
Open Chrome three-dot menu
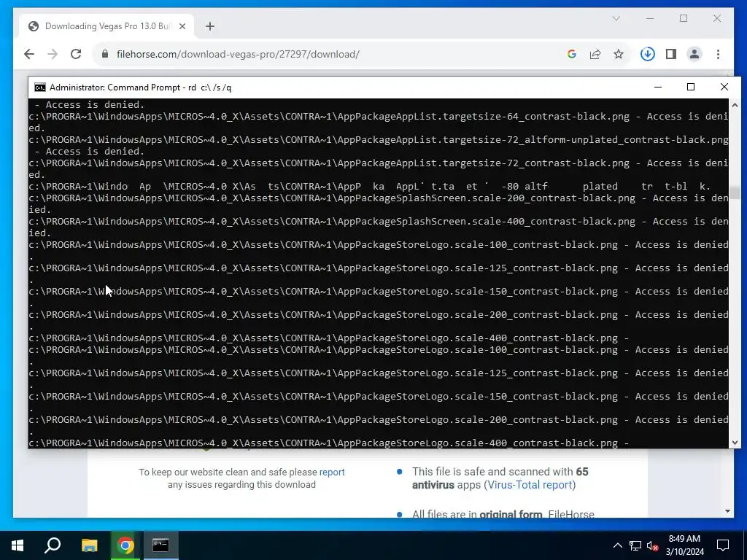coord(718,54)
